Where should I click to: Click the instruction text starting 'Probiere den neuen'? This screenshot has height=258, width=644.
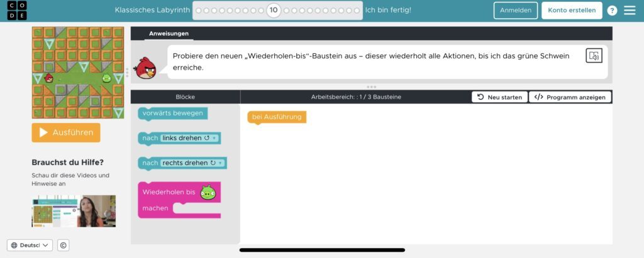click(x=371, y=62)
